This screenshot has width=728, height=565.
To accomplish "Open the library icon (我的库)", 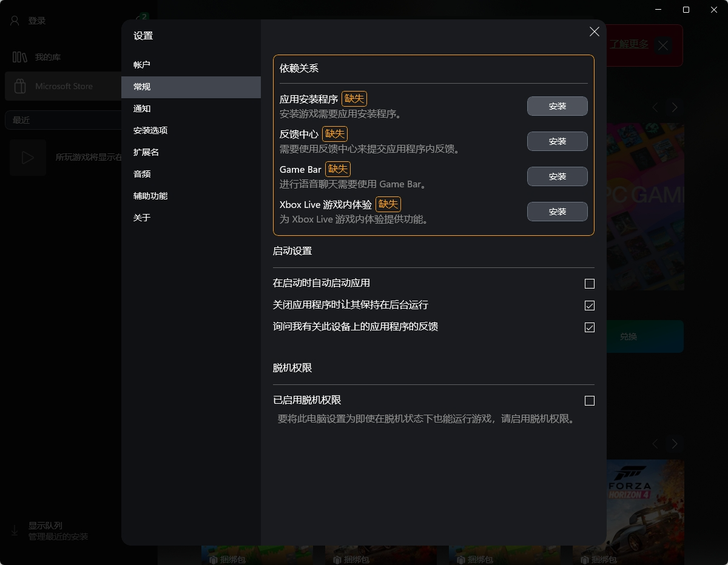I will 20,57.
